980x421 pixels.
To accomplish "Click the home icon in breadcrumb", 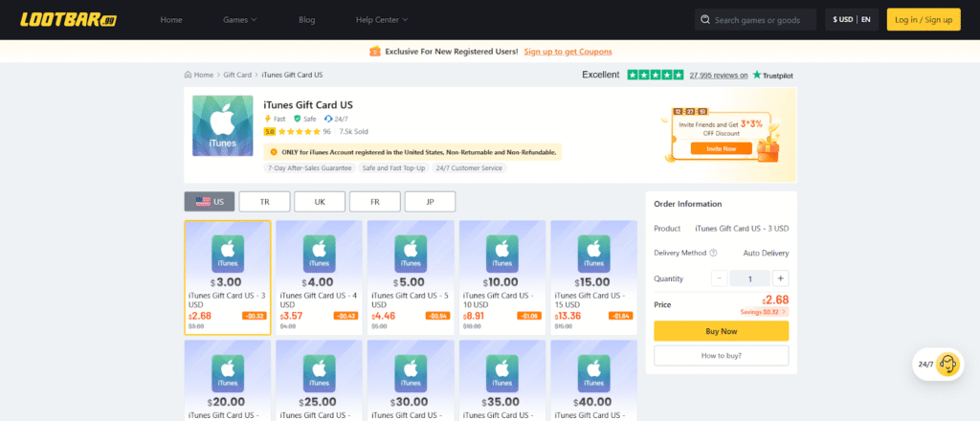I will [188, 75].
